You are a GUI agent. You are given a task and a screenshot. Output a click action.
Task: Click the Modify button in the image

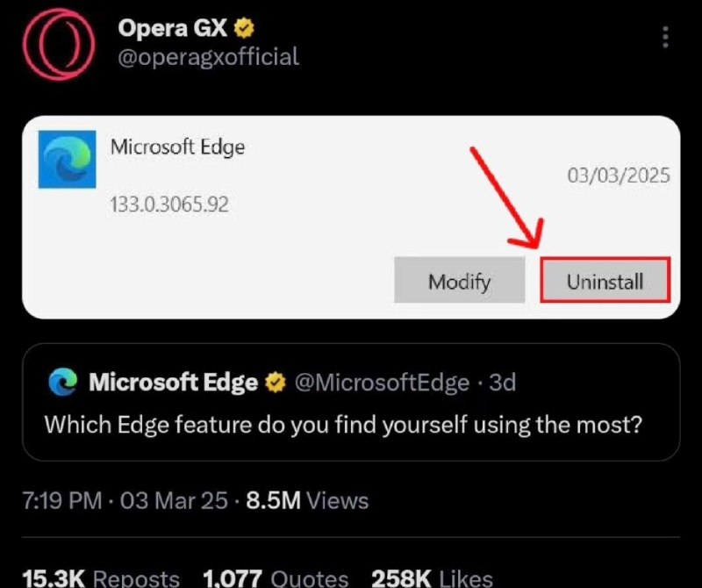[x=459, y=280]
